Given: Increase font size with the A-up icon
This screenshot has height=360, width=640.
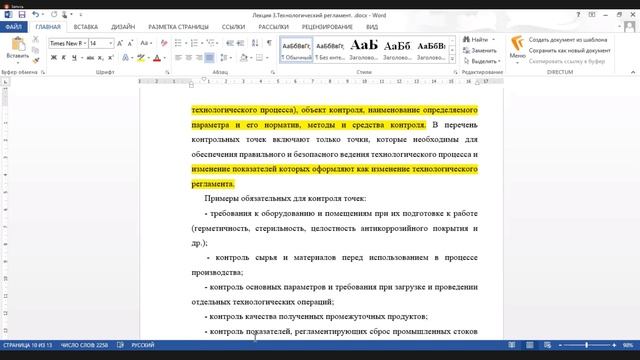Looking at the screenshot, I should (x=120, y=43).
